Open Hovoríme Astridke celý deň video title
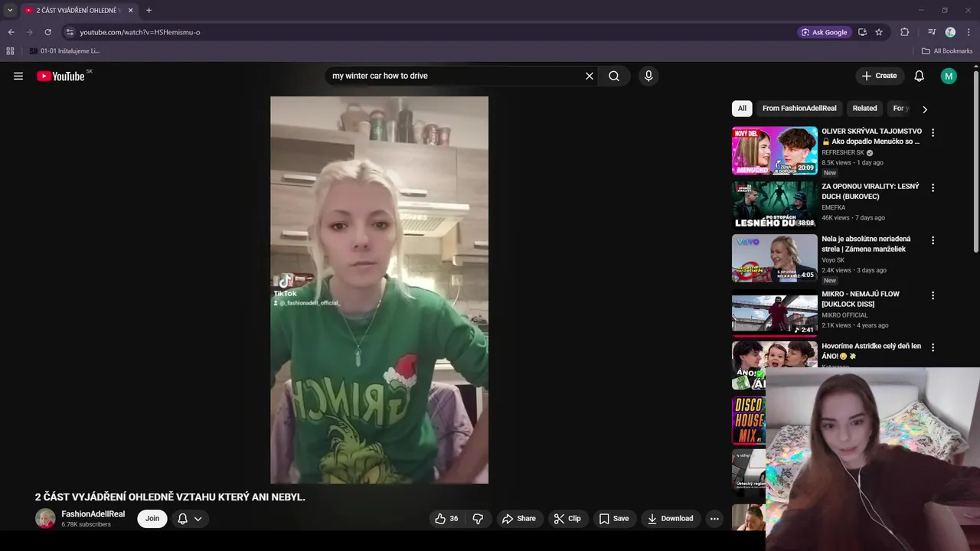This screenshot has height=551, width=980. pyautogui.click(x=871, y=351)
